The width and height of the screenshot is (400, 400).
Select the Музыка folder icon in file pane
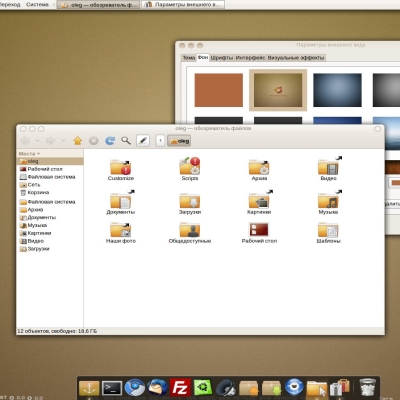coord(328,200)
